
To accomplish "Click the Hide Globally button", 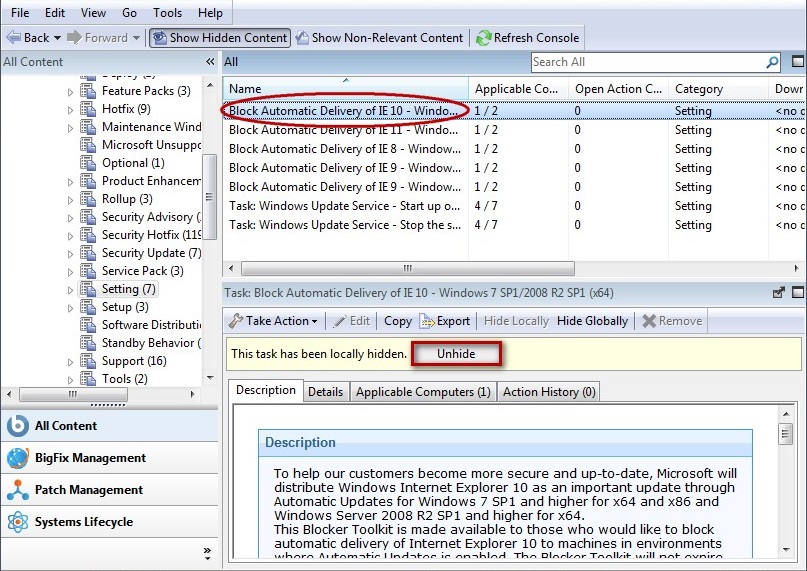I will point(592,321).
